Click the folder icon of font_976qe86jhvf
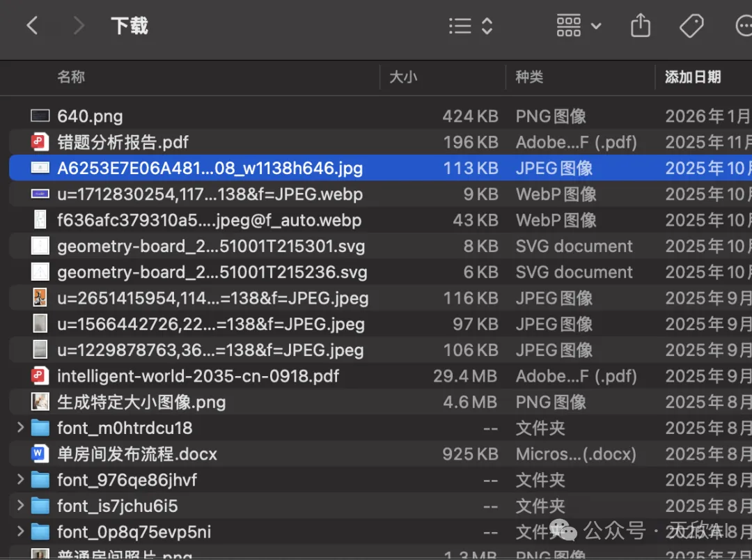The width and height of the screenshot is (752, 560). (40, 480)
